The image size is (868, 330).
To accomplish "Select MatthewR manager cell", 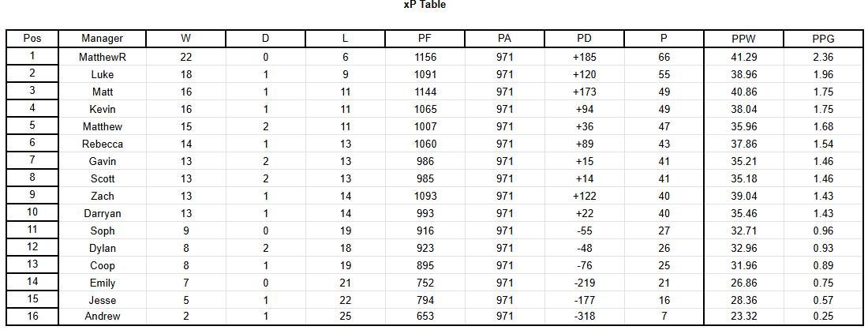I will 103,57.
